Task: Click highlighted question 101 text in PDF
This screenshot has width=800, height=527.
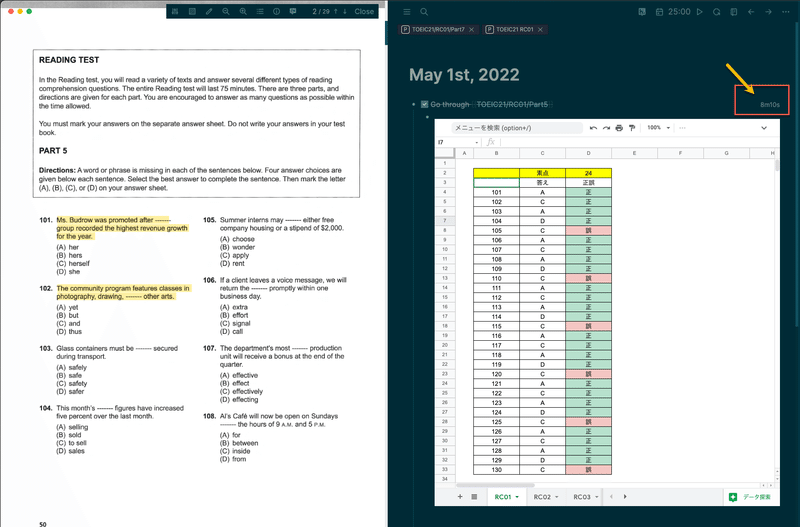Action: pos(122,228)
